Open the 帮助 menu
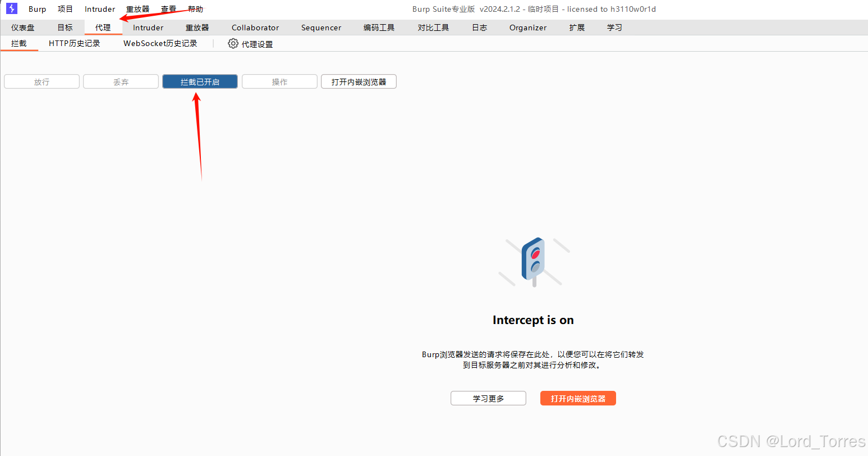 coord(195,9)
